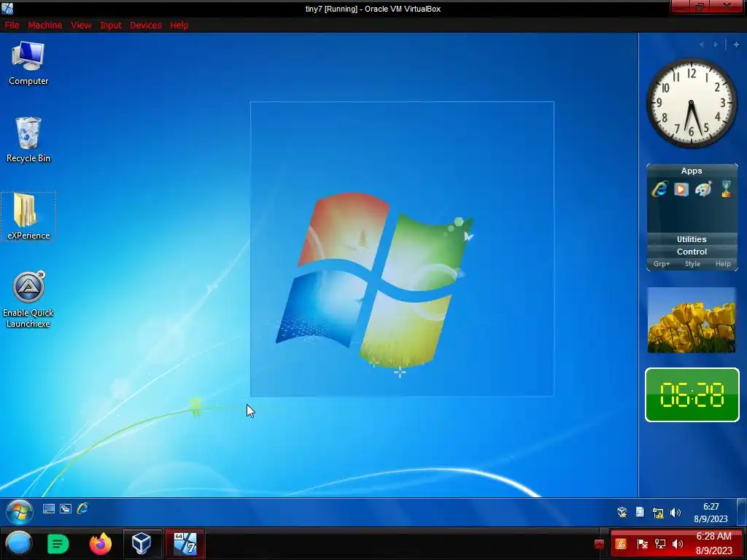Open the green chat app on host taskbar
This screenshot has height=560, width=747.
58,544
